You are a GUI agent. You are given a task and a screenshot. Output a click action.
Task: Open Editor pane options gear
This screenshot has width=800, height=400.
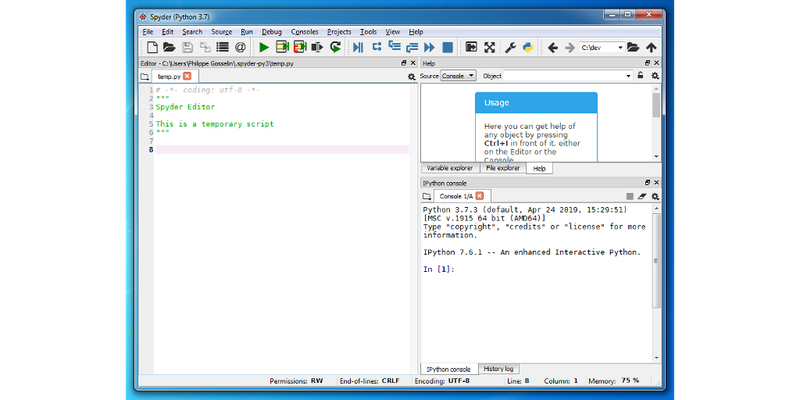click(x=412, y=77)
